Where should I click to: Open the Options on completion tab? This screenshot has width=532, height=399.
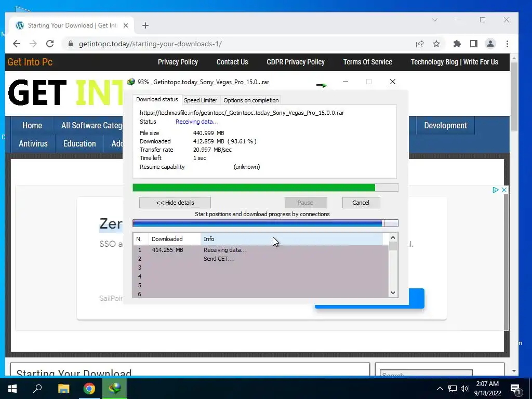pyautogui.click(x=251, y=100)
